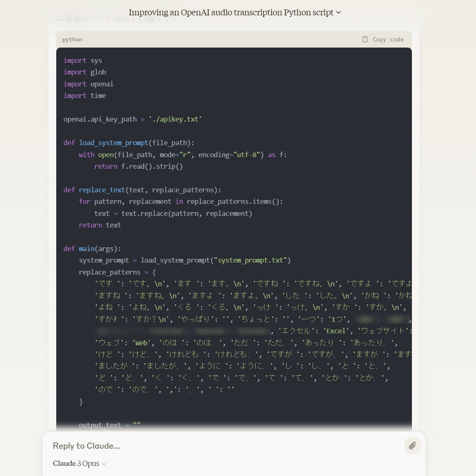Viewport: 476px width, 476px height.
Task: Click the conversation title text
Action: pyautogui.click(x=231, y=12)
